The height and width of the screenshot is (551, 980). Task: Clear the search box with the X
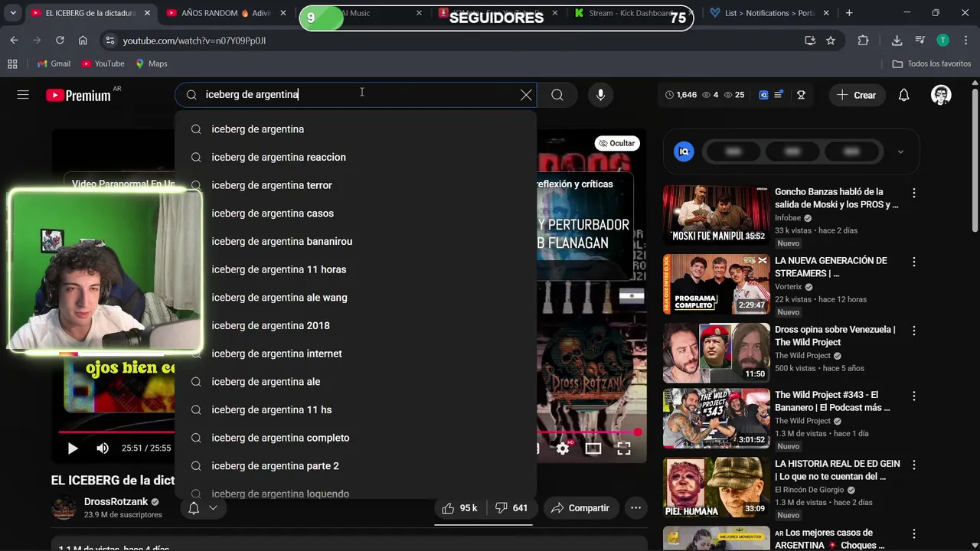coord(526,95)
